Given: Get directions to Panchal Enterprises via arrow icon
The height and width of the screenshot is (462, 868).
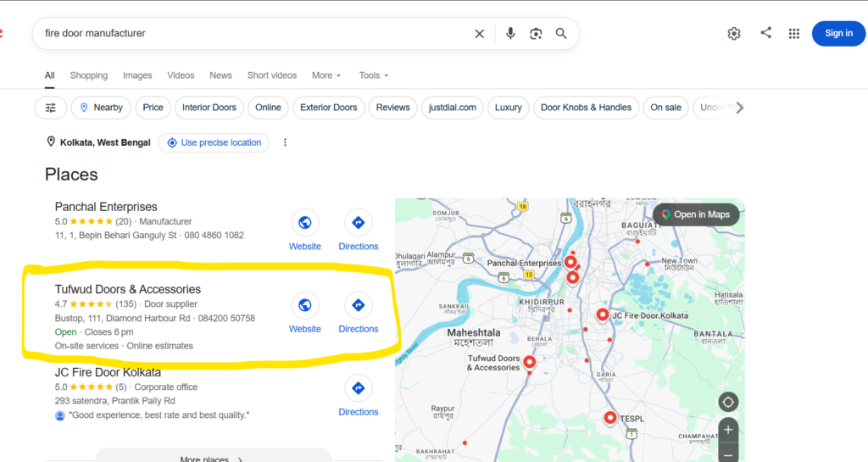Looking at the screenshot, I should pos(359,222).
